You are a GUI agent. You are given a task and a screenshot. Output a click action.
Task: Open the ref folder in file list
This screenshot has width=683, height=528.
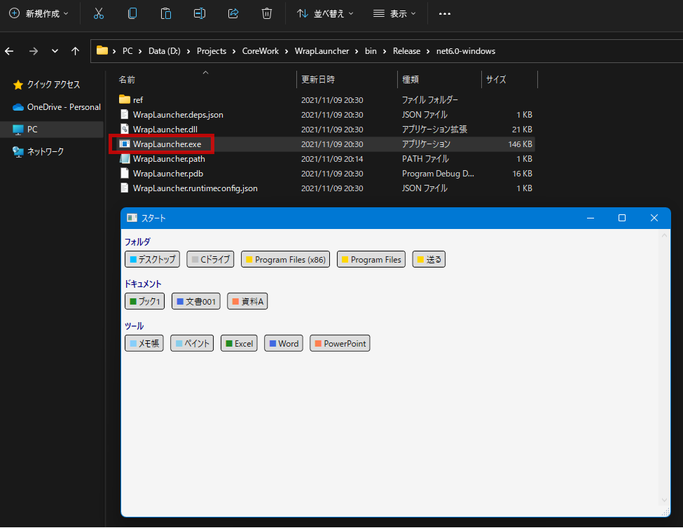pos(138,100)
